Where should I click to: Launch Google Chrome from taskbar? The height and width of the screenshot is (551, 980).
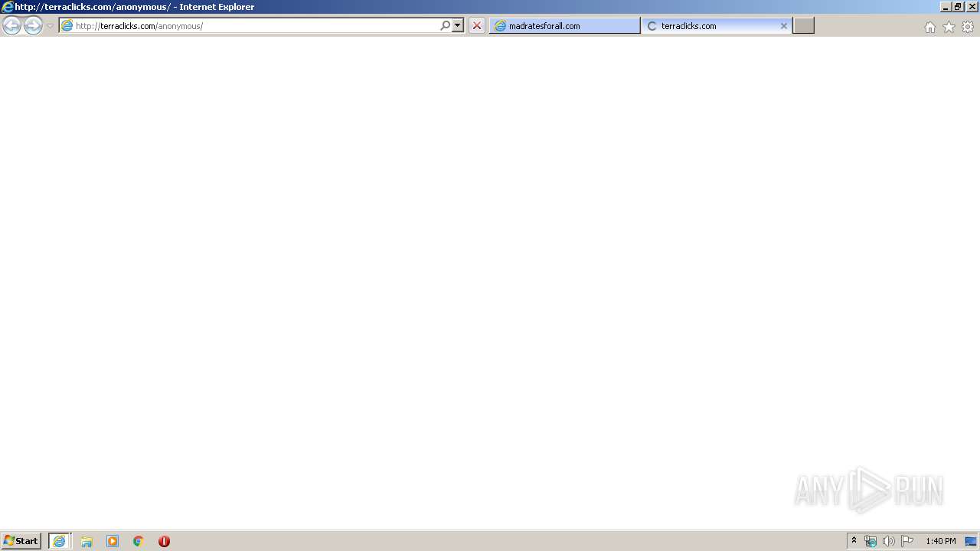point(139,541)
